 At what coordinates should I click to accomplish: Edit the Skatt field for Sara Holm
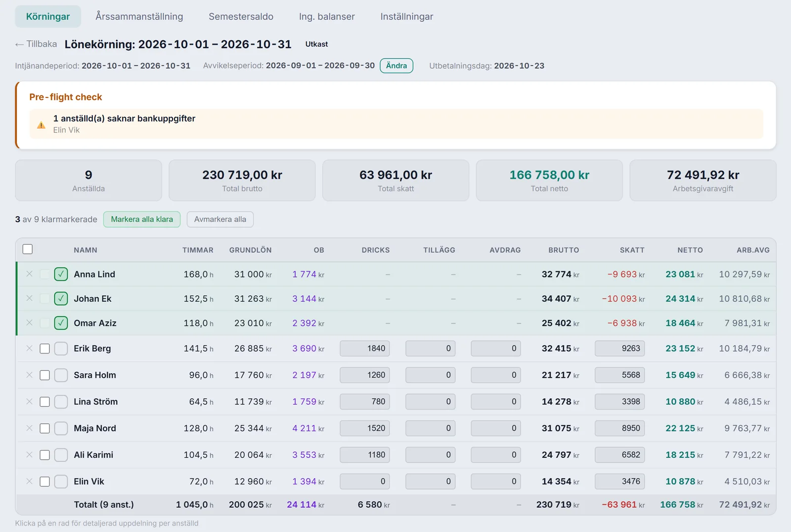[619, 375]
